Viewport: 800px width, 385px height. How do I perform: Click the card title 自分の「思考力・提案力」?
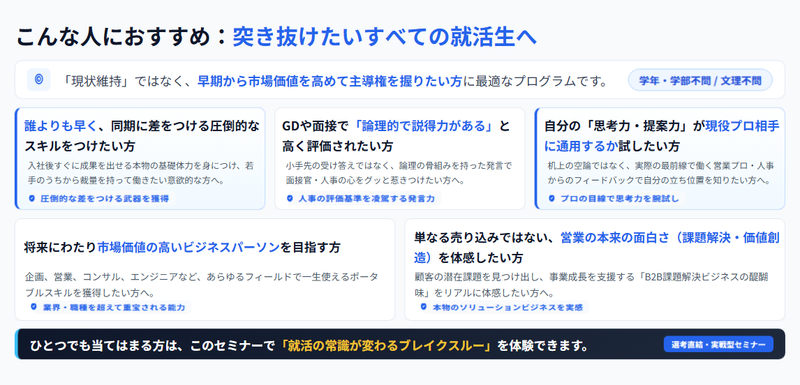tap(662, 136)
